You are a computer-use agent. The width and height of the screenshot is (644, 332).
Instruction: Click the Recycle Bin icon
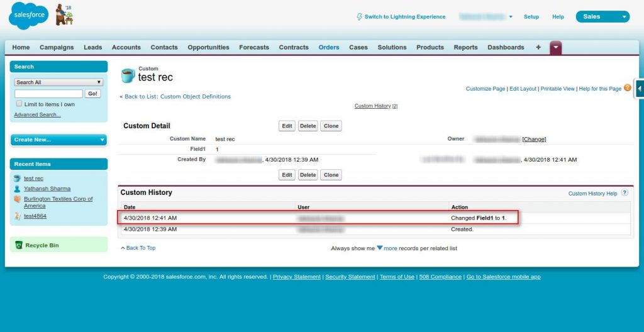pos(19,245)
